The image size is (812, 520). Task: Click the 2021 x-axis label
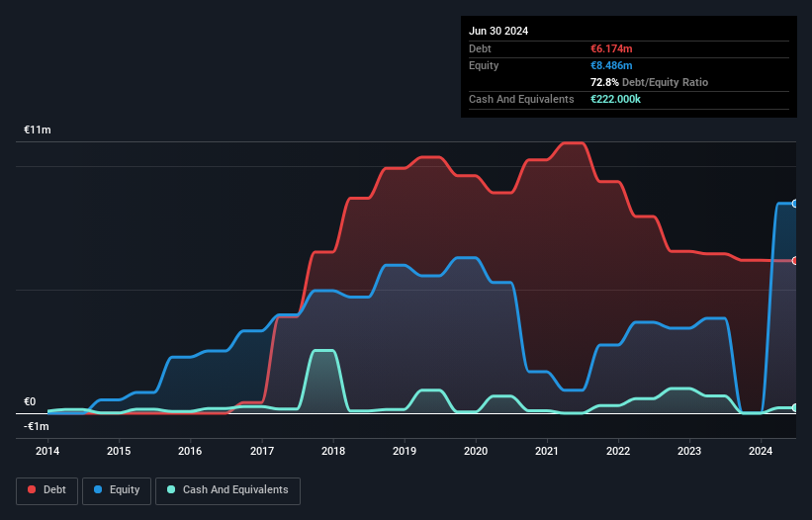point(547,451)
